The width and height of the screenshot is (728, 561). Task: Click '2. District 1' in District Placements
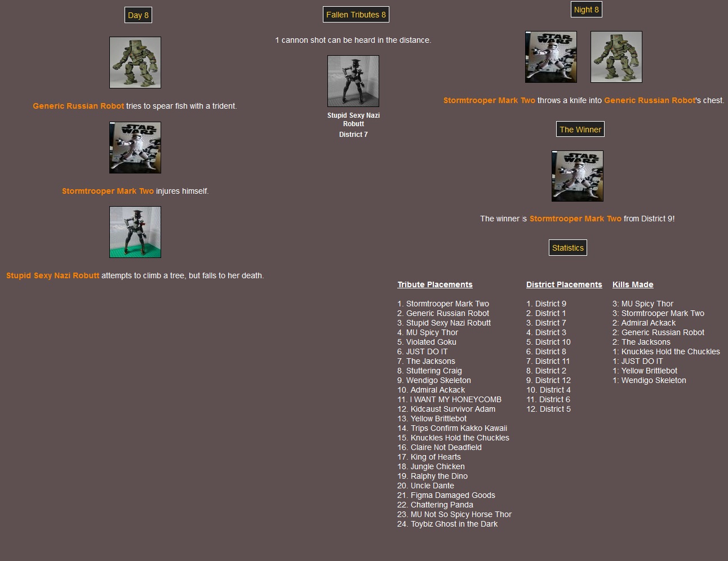(546, 313)
